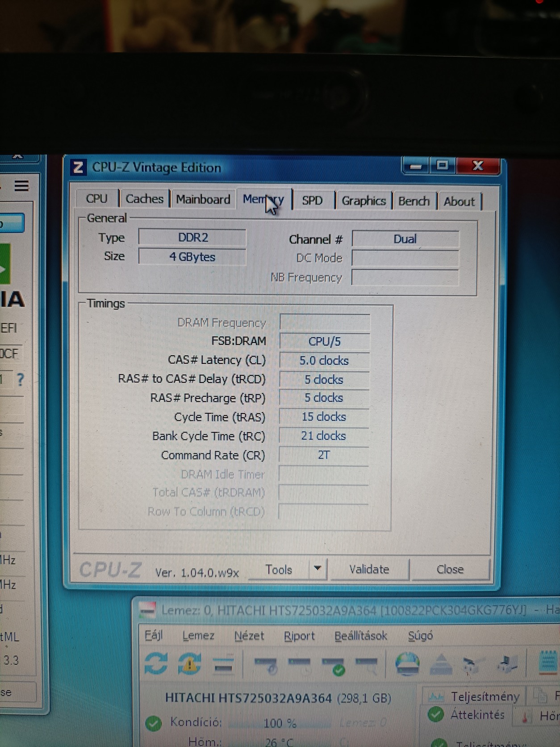This screenshot has width=560, height=747.
Task: Click the tRP 5 clocks value
Action: [x=324, y=398]
